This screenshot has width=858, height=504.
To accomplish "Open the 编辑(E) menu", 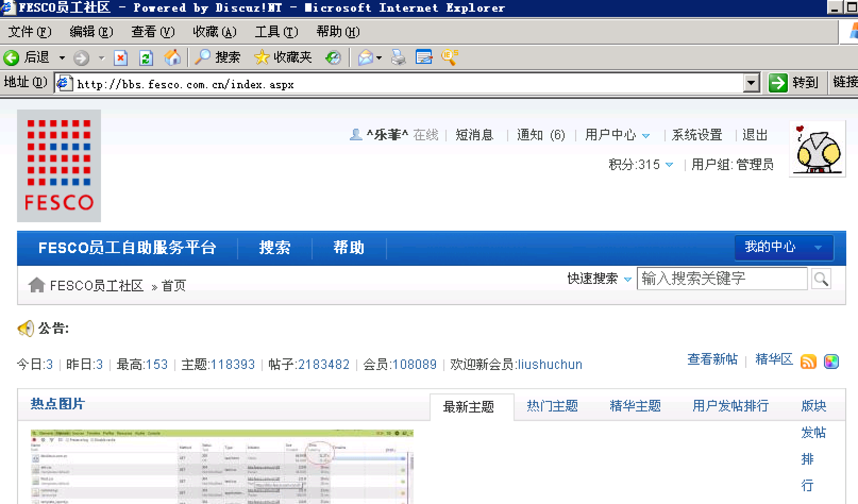I will point(91,32).
